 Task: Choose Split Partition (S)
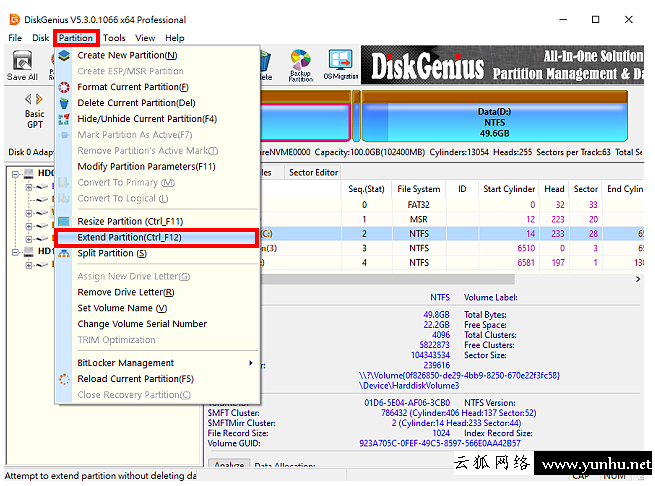157,253
